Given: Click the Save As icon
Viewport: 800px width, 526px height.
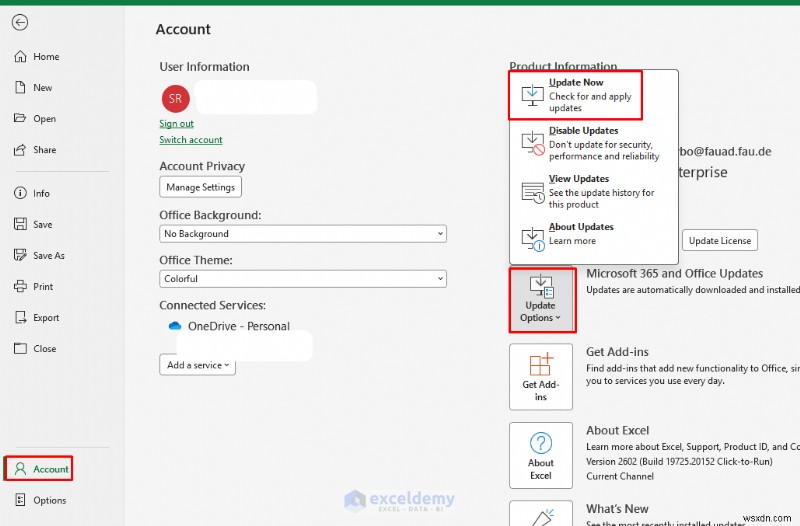Looking at the screenshot, I should pos(20,255).
